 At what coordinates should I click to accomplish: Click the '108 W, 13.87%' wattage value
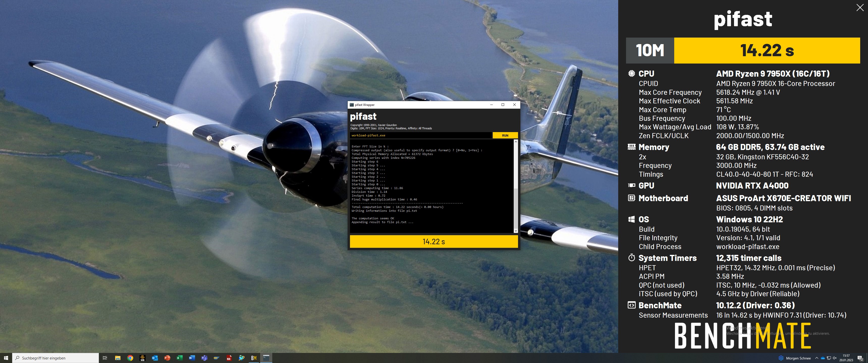pos(737,127)
